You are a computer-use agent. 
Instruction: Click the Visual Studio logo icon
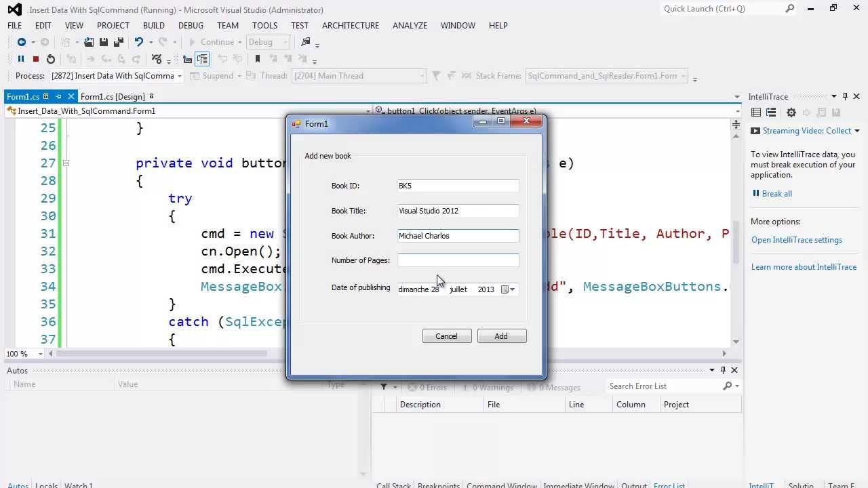(14, 9)
